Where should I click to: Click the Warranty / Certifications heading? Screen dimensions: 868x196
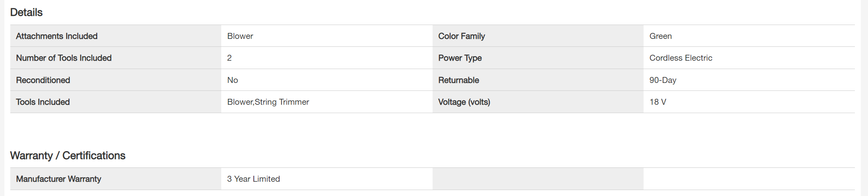pyautogui.click(x=67, y=156)
